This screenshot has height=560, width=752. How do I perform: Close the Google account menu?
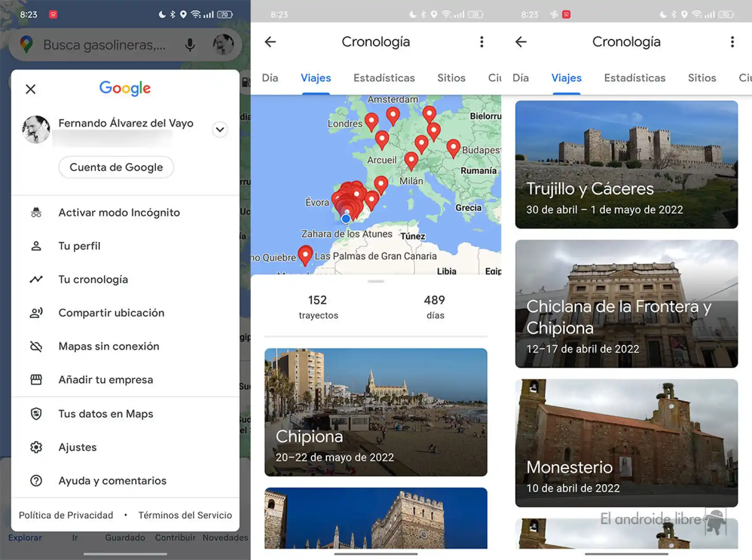(30, 89)
